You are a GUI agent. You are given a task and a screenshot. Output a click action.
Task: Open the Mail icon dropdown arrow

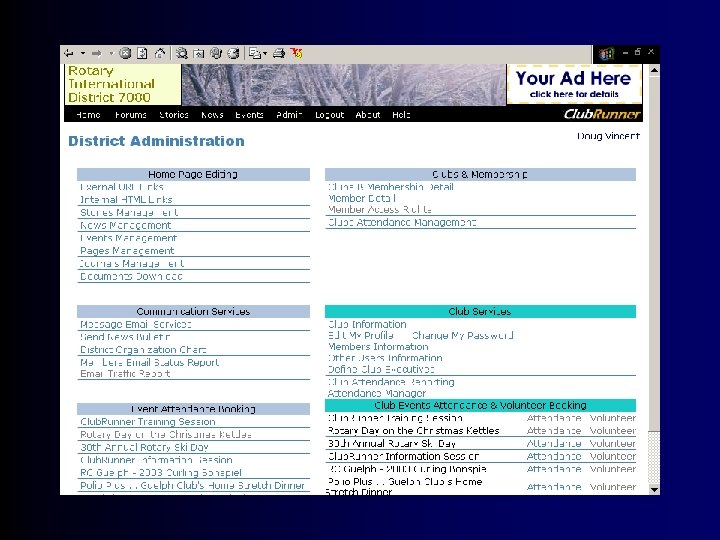pos(265,54)
